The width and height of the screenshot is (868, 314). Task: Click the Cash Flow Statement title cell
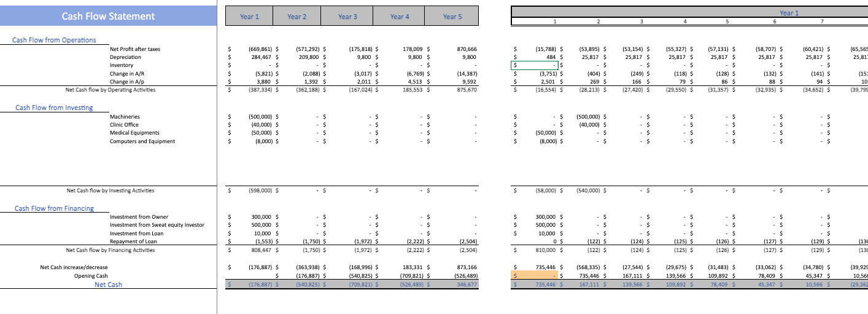pyautogui.click(x=108, y=17)
